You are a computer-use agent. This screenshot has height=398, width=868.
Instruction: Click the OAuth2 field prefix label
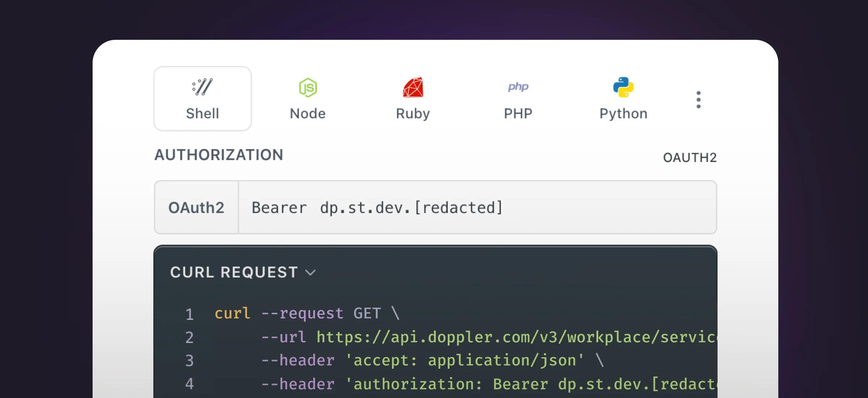196,208
